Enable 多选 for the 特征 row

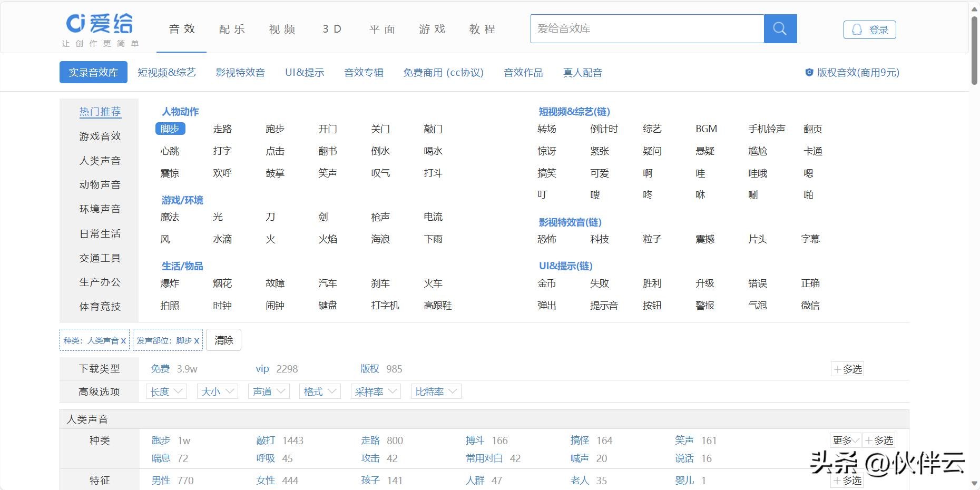[847, 481]
